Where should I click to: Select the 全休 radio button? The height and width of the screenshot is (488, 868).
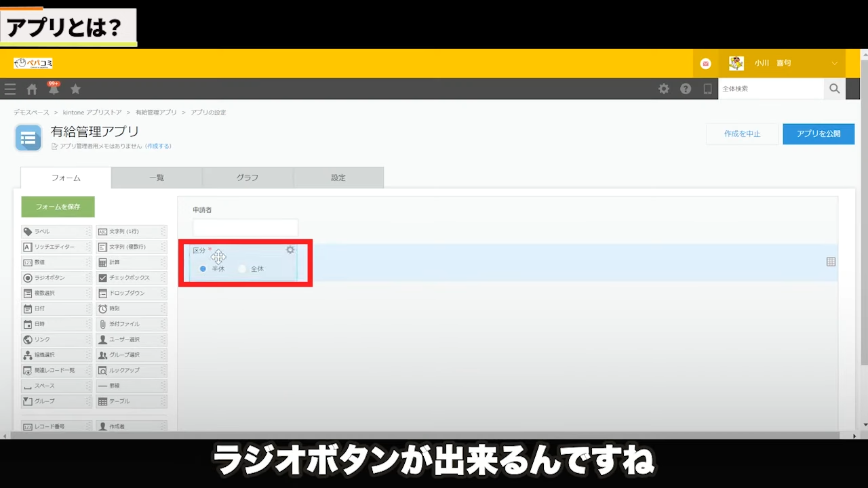[242, 269]
